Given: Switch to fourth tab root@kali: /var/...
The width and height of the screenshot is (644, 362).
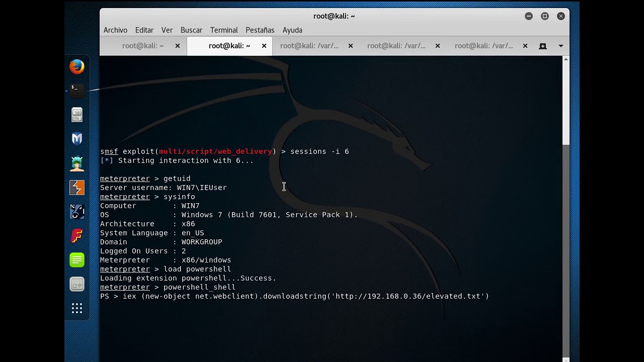Looking at the screenshot, I should tap(396, 46).
